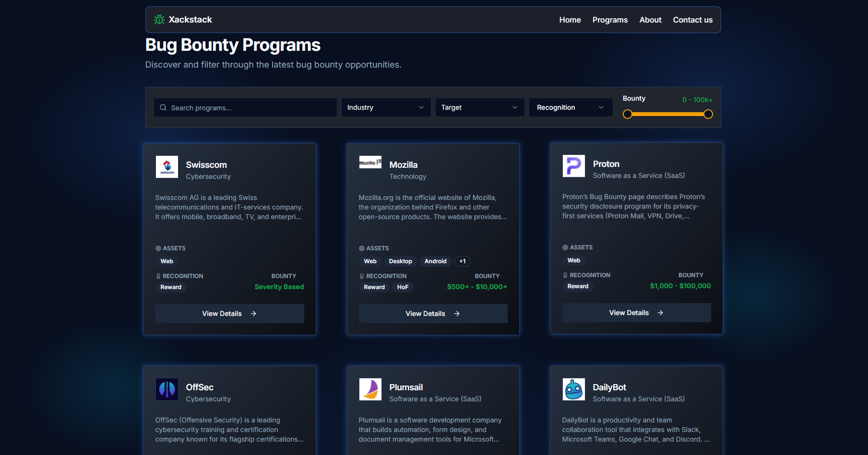The width and height of the screenshot is (868, 455).
Task: Click the Xackstack bug logo icon
Action: tap(159, 20)
